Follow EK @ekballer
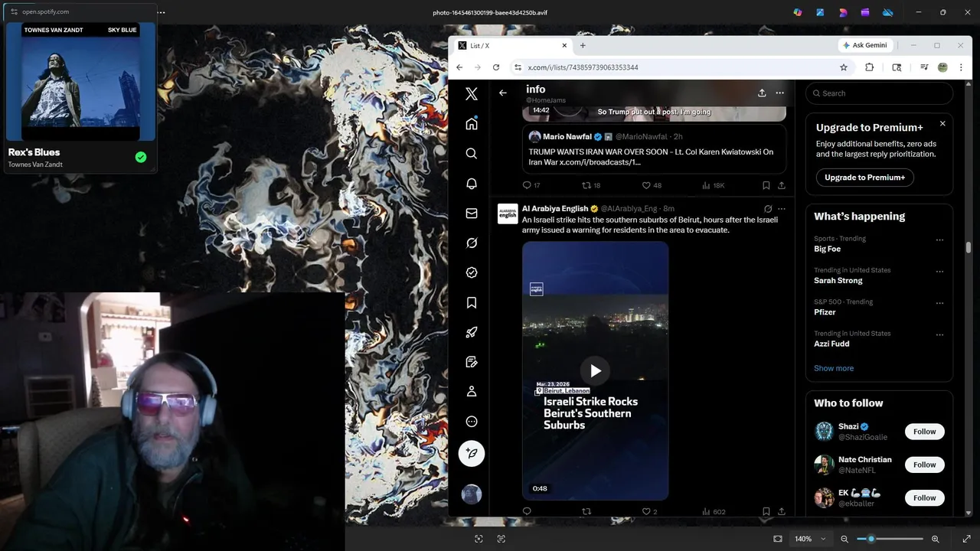 pos(924,497)
